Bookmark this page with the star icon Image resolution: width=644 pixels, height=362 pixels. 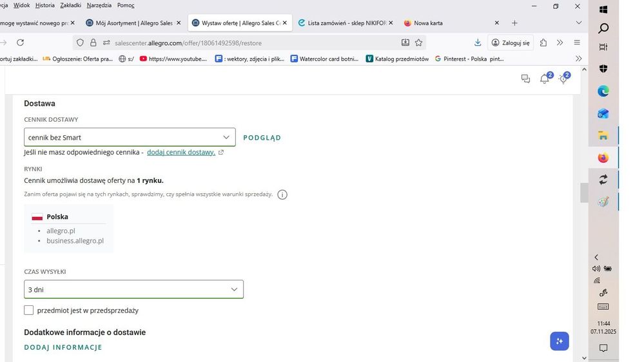click(x=419, y=43)
